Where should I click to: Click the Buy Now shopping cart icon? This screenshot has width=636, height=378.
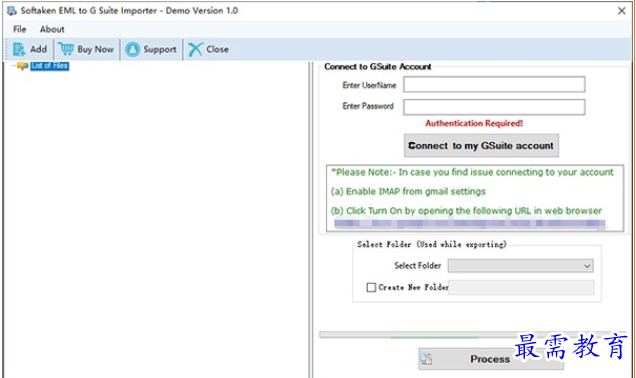tap(66, 49)
